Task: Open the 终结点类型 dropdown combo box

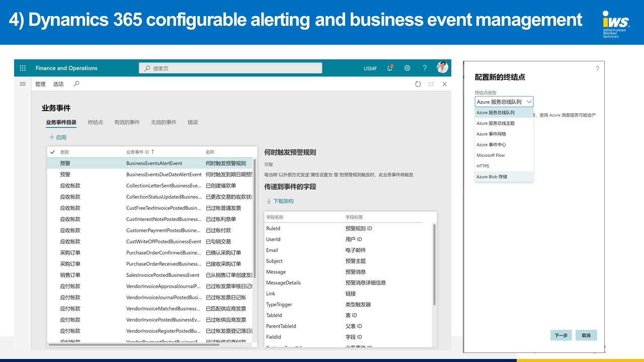Action: (504, 102)
